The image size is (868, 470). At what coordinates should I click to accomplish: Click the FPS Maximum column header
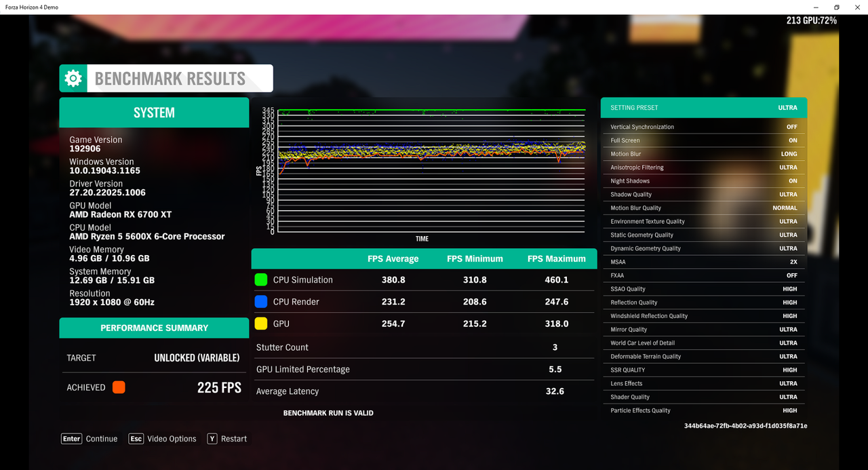tap(557, 258)
